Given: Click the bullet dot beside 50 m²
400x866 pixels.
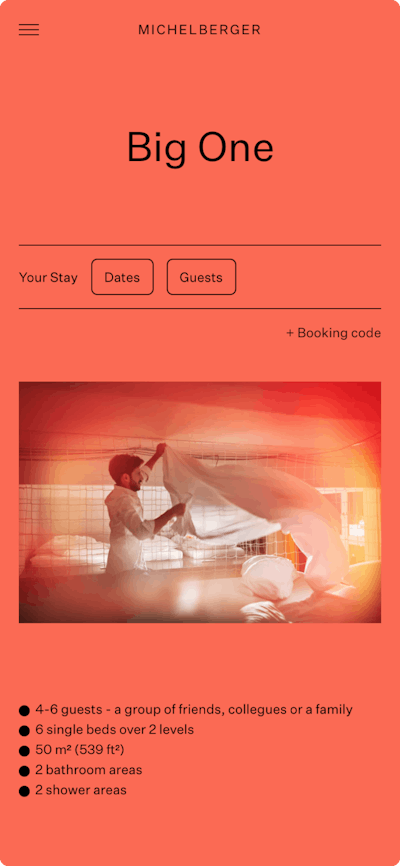Looking at the screenshot, I should tap(24, 751).
